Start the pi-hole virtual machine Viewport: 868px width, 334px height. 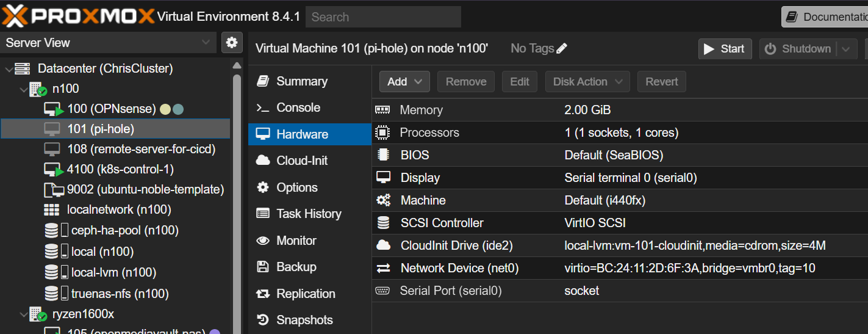tap(725, 49)
